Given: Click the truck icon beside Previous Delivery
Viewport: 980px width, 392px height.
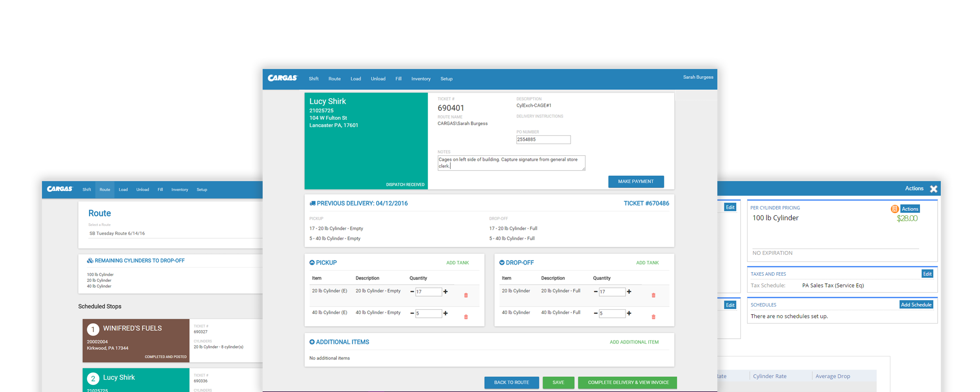Looking at the screenshot, I should (312, 203).
